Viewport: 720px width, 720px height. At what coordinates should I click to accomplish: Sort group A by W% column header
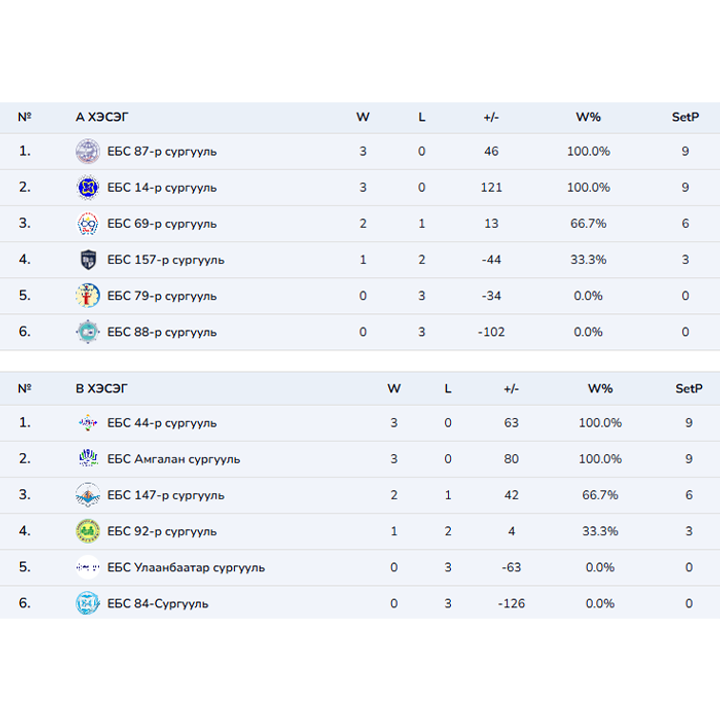pos(588,117)
